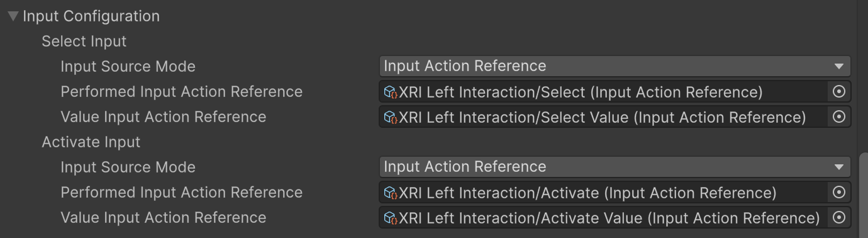Select the XRI Left Interaction/Select reference field

point(604,92)
